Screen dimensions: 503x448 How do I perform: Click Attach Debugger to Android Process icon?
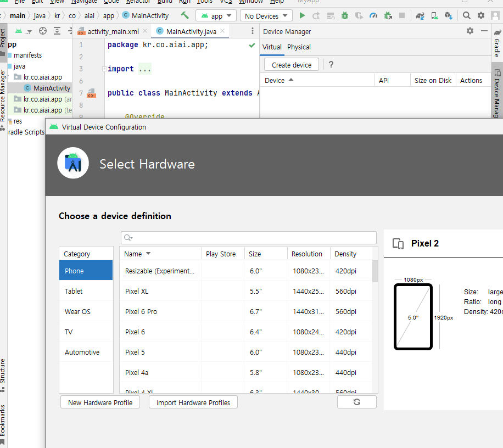[x=388, y=16]
